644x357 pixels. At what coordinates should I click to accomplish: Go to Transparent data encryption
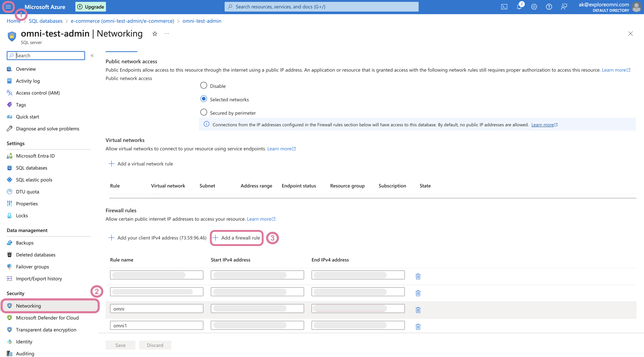tap(46, 330)
